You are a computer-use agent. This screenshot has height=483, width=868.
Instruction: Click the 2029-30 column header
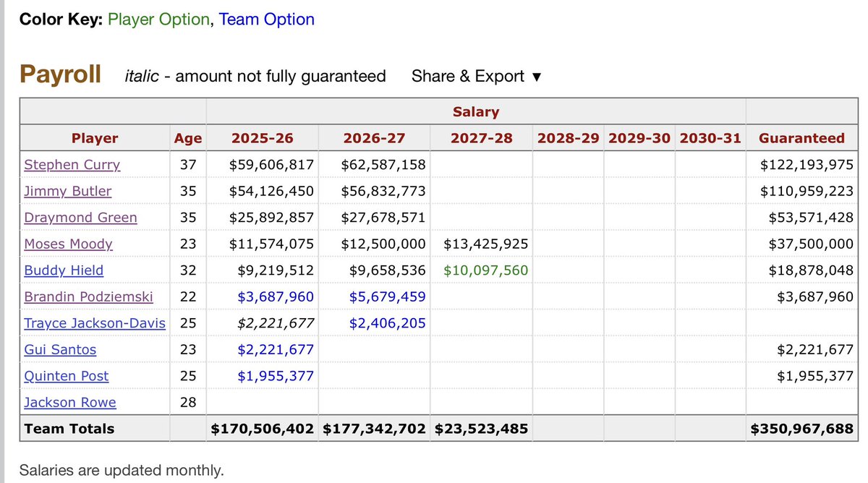point(639,138)
